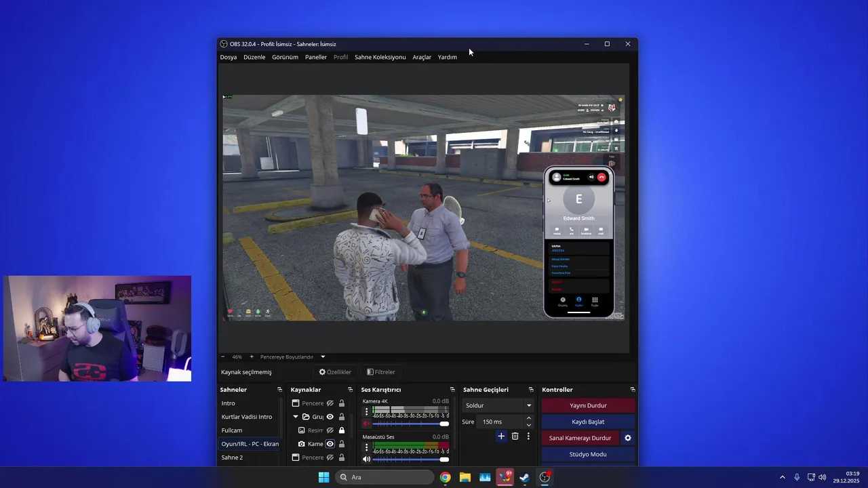Adjust the Kamera 4K volume slider
This screenshot has width=868, height=488.
(x=411, y=424)
